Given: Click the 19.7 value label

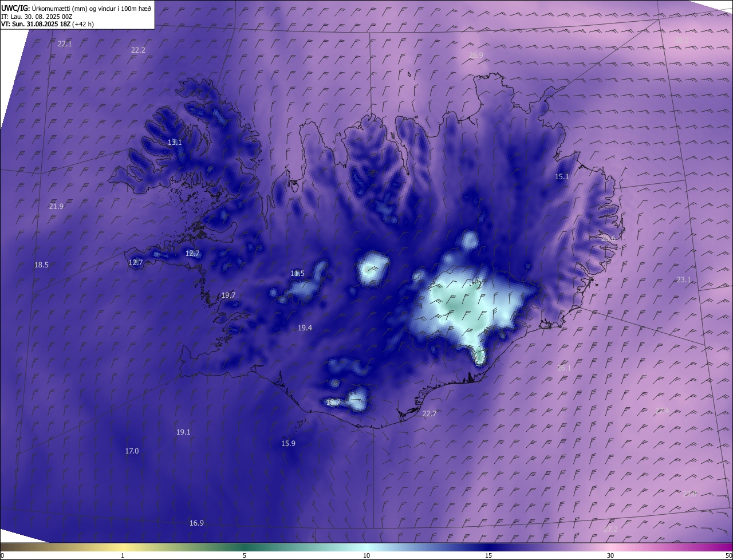Looking at the screenshot, I should (x=228, y=295).
